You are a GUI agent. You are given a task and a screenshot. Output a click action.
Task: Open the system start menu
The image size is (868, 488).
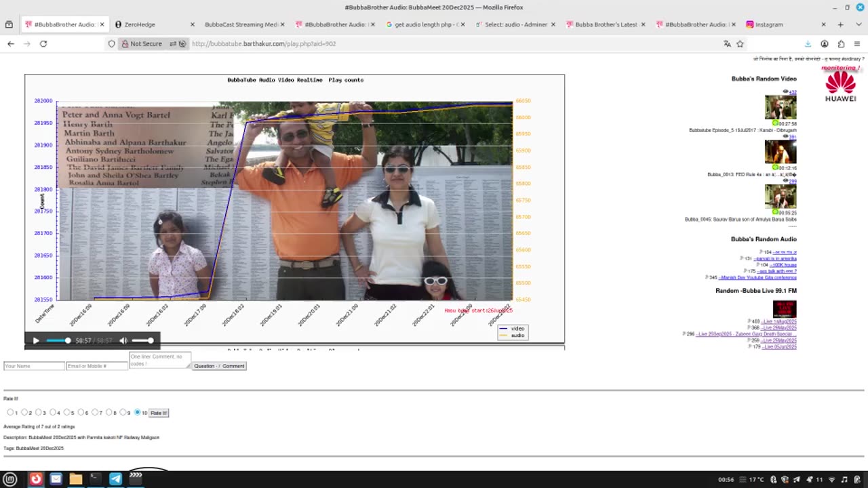pyautogui.click(x=10, y=479)
